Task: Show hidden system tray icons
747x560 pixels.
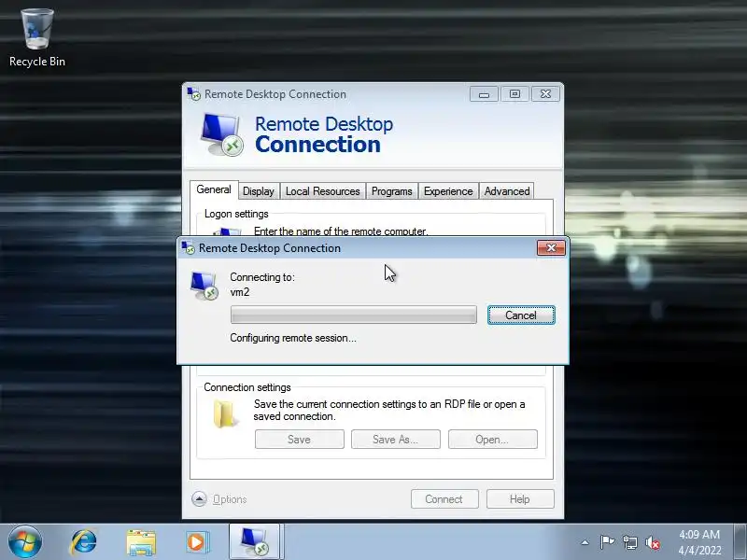Action: click(585, 542)
